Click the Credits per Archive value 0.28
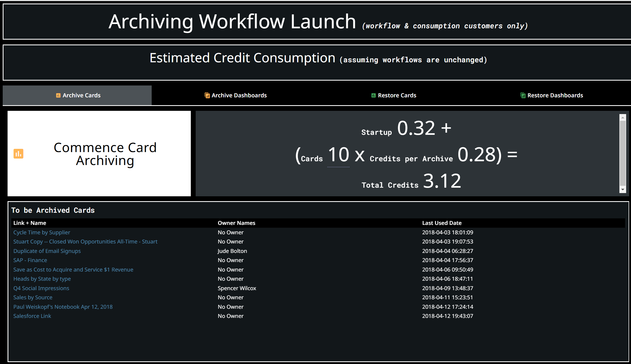The image size is (631, 364). tap(477, 155)
